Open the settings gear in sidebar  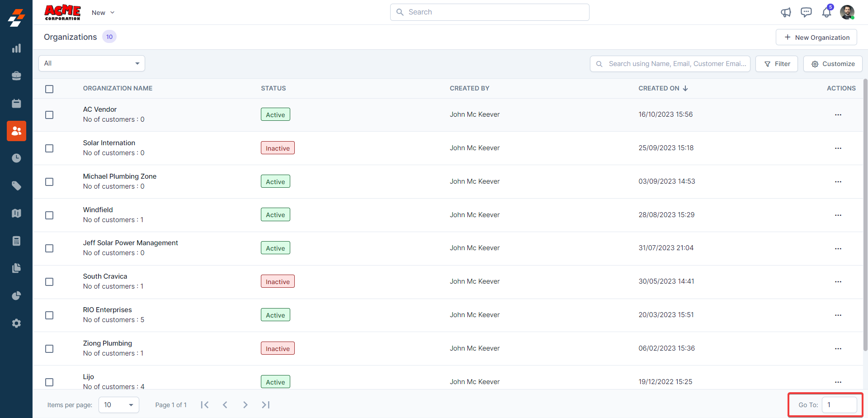coord(16,323)
